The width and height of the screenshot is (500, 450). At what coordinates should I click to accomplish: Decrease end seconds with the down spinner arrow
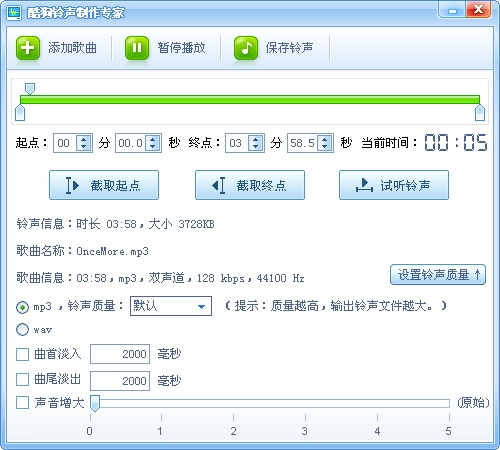(x=325, y=147)
